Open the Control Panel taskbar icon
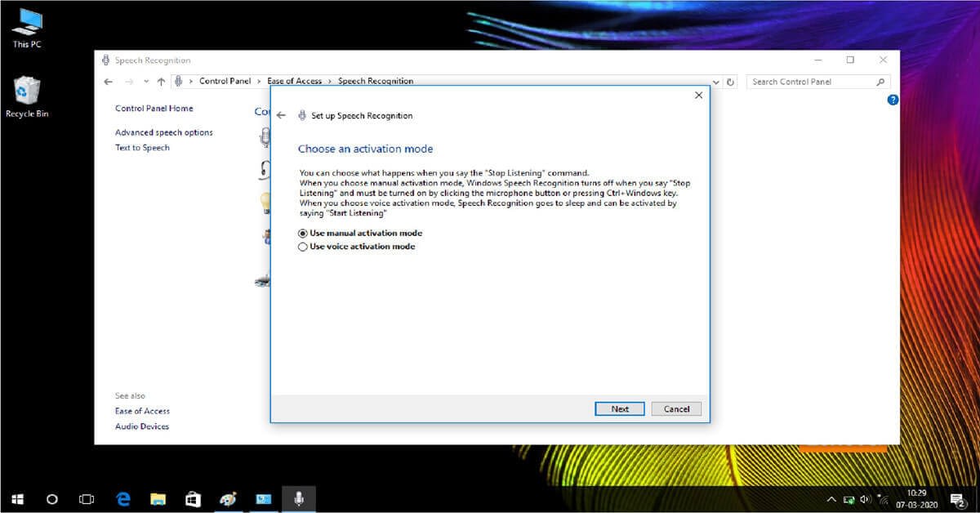The width and height of the screenshot is (980, 513). tap(264, 498)
